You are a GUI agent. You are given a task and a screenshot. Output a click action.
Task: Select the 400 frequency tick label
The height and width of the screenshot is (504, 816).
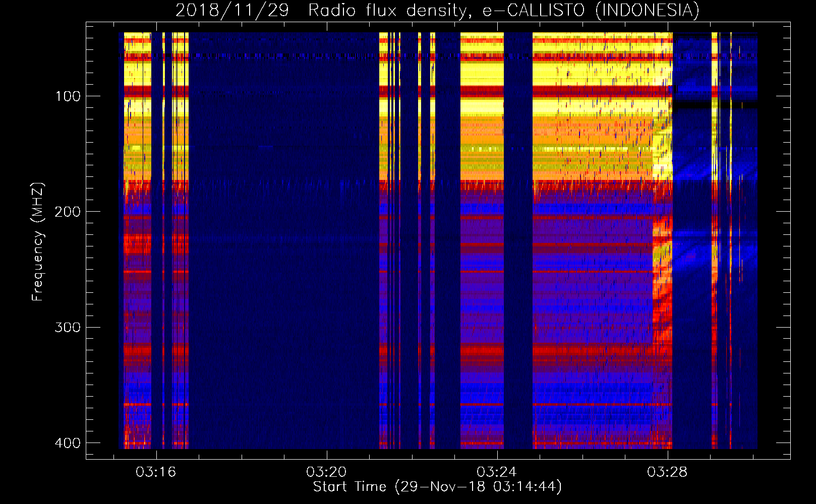pyautogui.click(x=68, y=443)
